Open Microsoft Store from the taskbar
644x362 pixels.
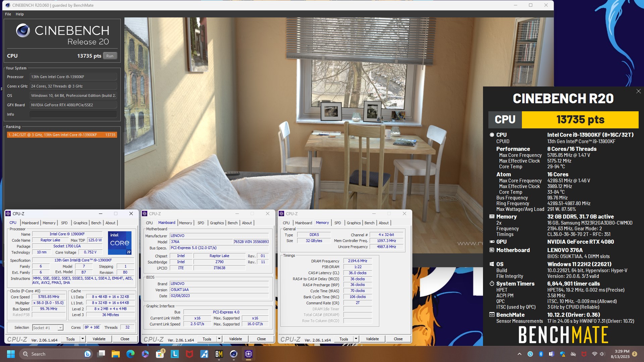(x=160, y=354)
